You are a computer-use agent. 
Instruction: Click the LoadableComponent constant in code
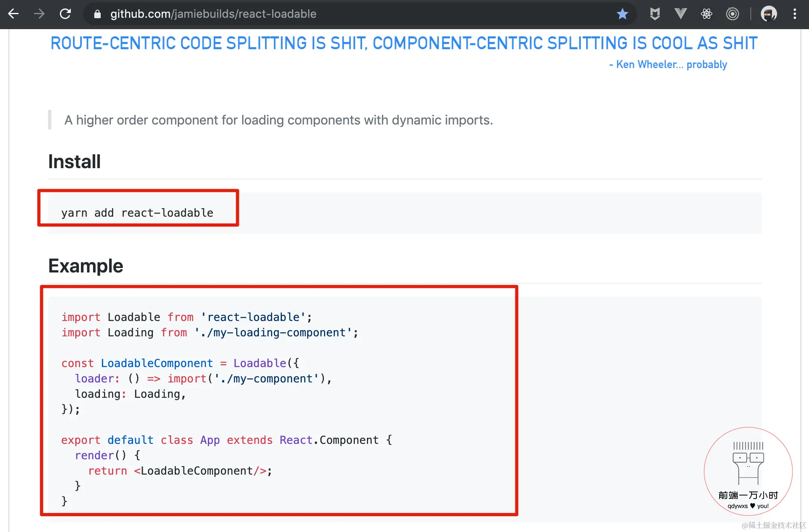pyautogui.click(x=157, y=363)
